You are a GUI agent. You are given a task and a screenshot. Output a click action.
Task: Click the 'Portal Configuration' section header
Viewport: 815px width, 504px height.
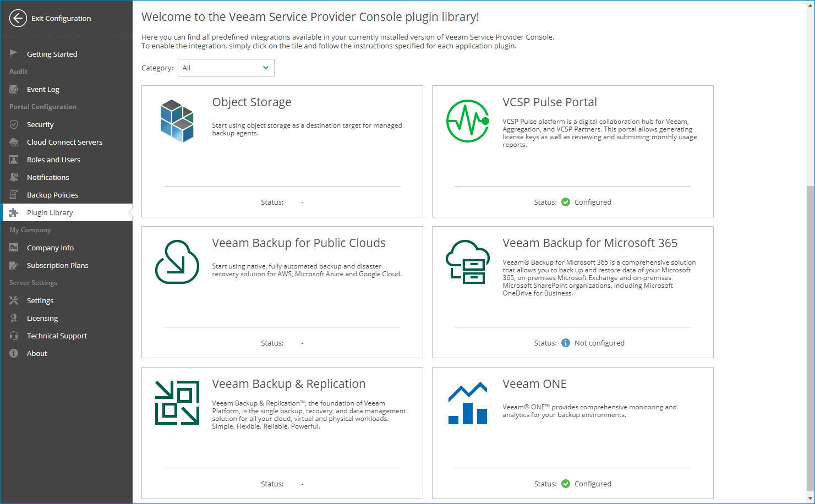43,107
